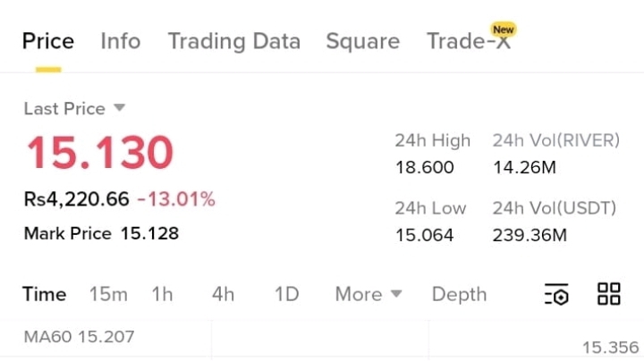Image resolution: width=644 pixels, height=361 pixels.
Task: Click the New badge on Trade-X
Action: coord(503,29)
